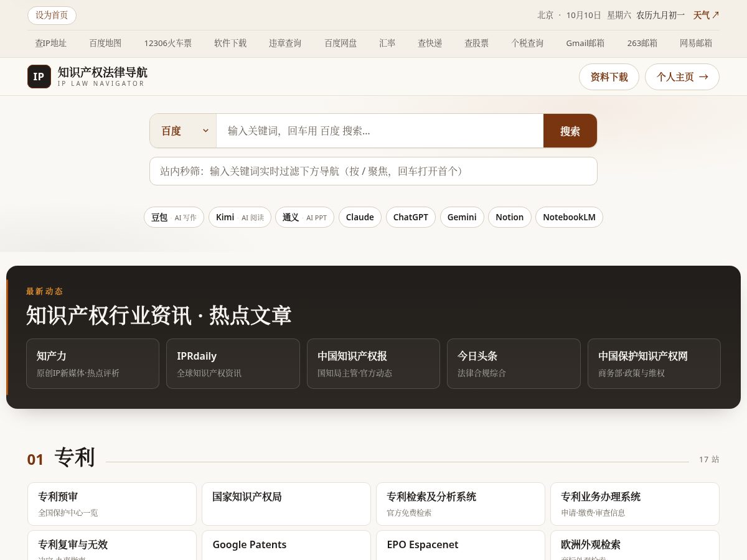Screen dimensions: 747x560
Task: Open 欧洲外观检索 card
Action: (x=635, y=545)
